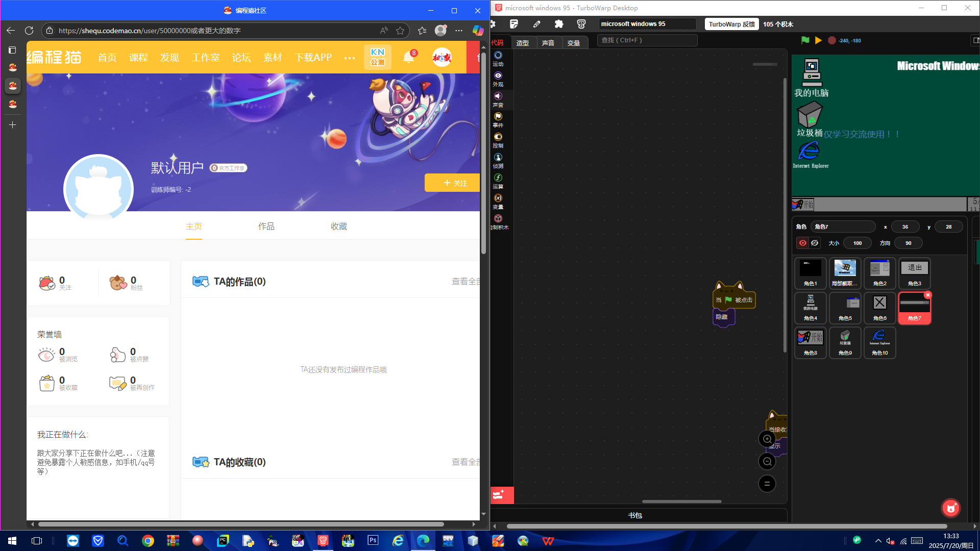The image size is (980, 551).
Task: Open the 主页 tab on profile
Action: [194, 227]
